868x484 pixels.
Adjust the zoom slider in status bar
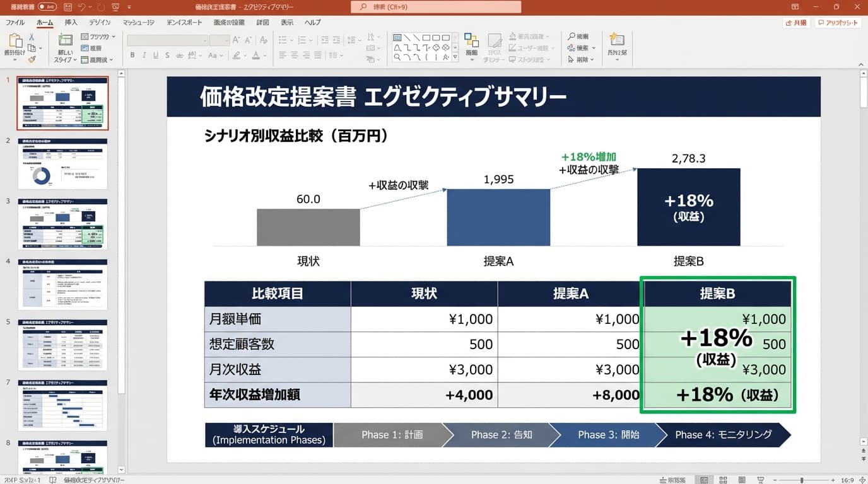pos(801,480)
